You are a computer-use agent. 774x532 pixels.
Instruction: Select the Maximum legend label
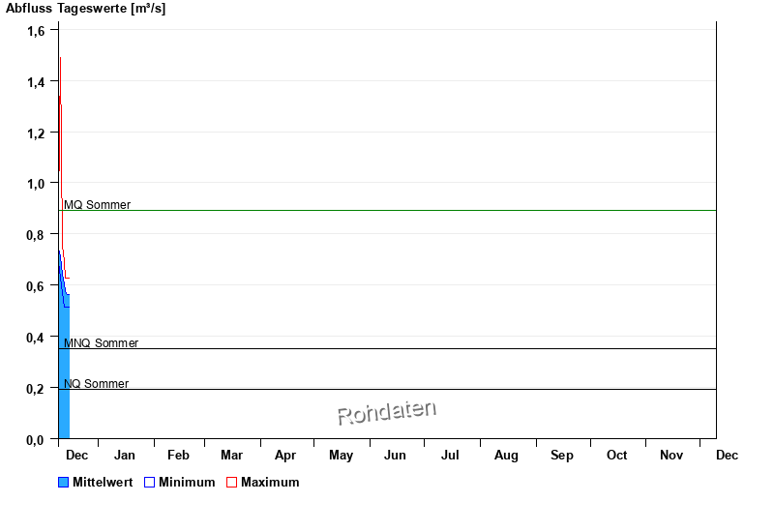click(270, 483)
